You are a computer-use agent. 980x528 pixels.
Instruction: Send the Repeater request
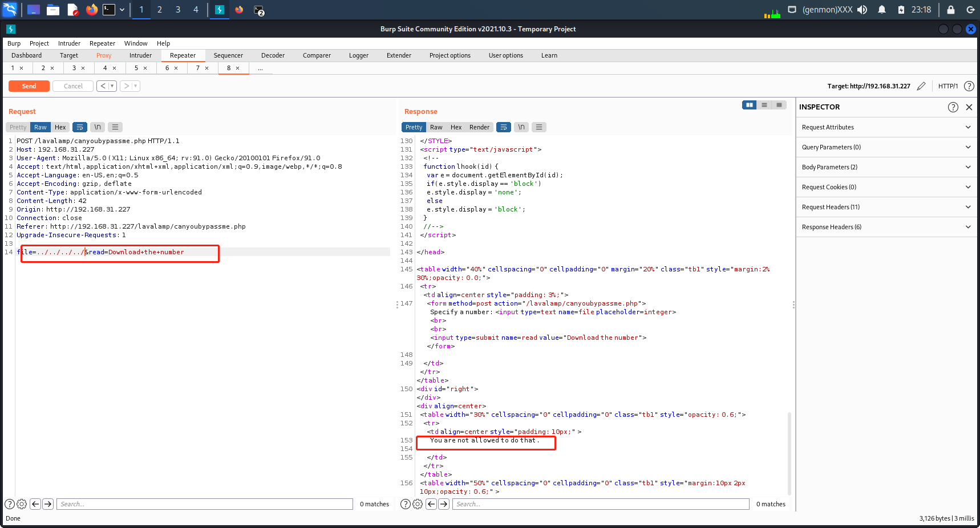pos(29,86)
